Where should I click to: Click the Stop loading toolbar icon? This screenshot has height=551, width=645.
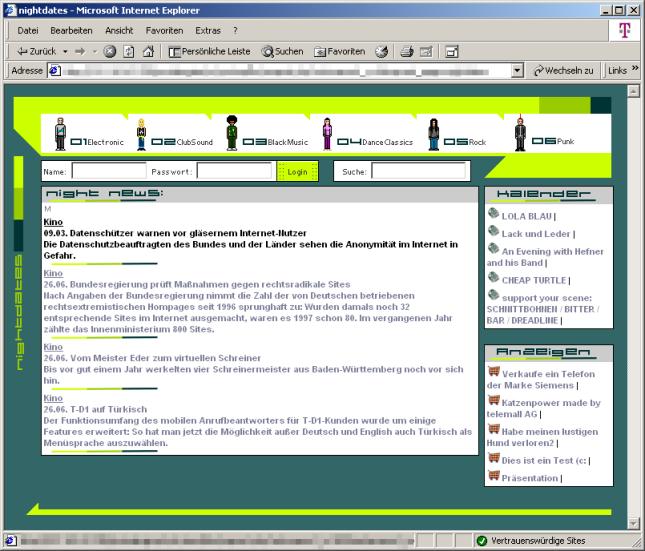110,51
